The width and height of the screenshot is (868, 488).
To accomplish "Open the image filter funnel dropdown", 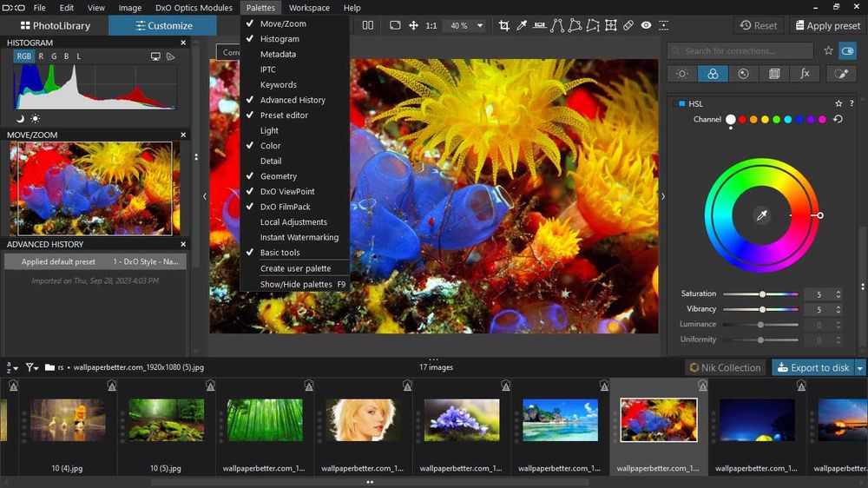I will pos(32,367).
